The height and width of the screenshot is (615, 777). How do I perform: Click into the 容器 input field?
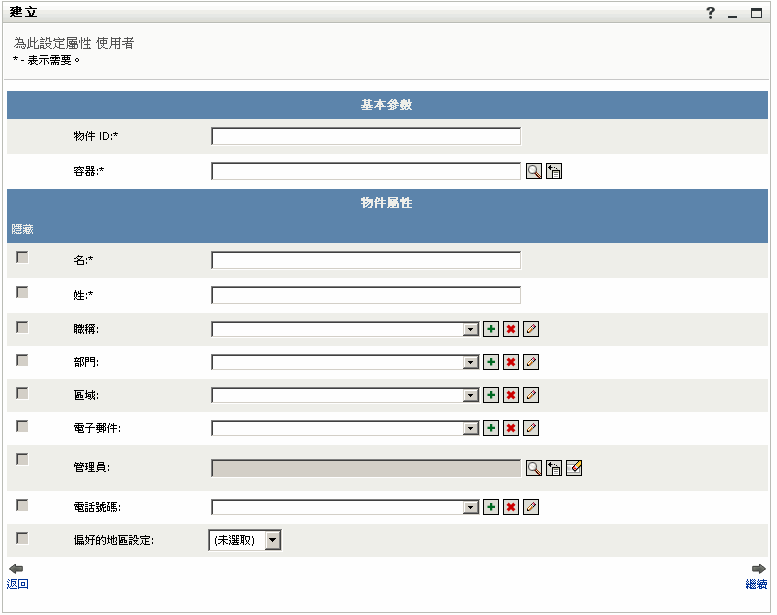pyautogui.click(x=366, y=171)
